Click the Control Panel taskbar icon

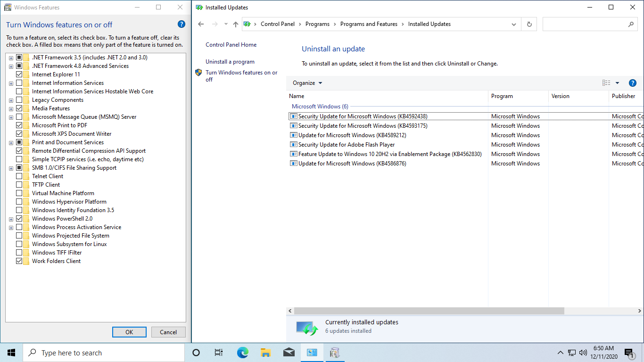312,353
